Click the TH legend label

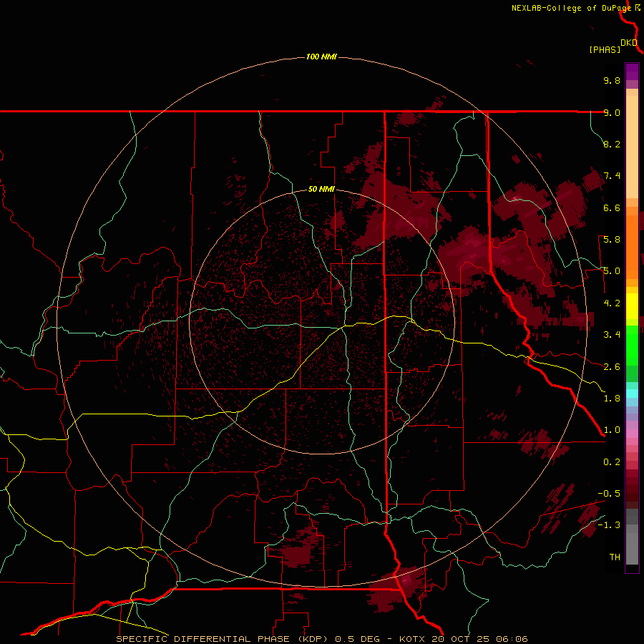tap(615, 557)
